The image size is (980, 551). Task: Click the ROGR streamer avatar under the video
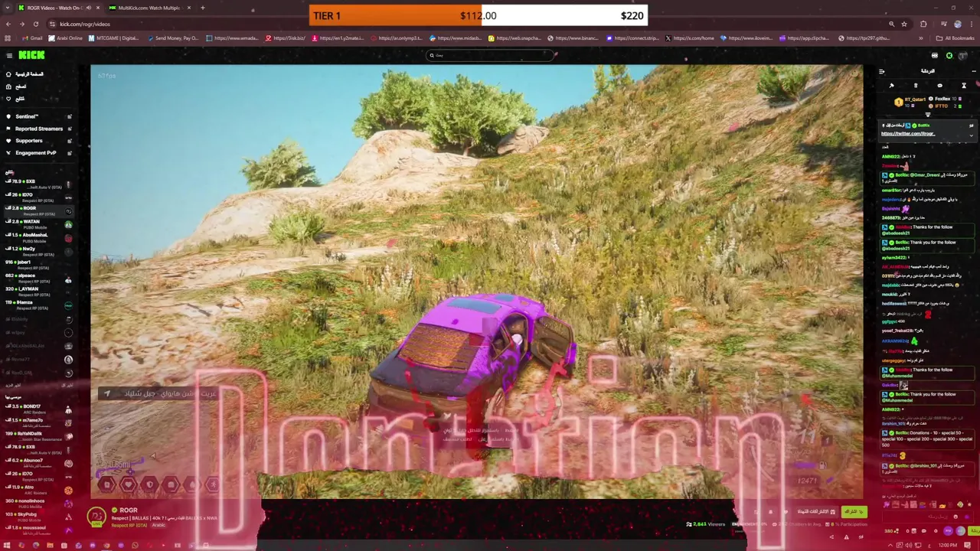[x=96, y=517]
